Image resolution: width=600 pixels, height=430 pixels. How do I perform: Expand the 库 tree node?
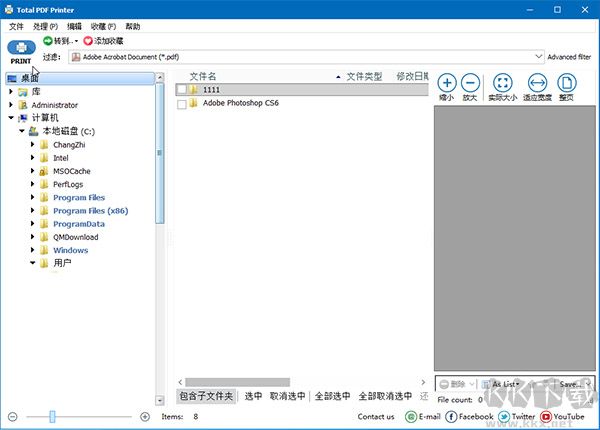click(x=11, y=92)
